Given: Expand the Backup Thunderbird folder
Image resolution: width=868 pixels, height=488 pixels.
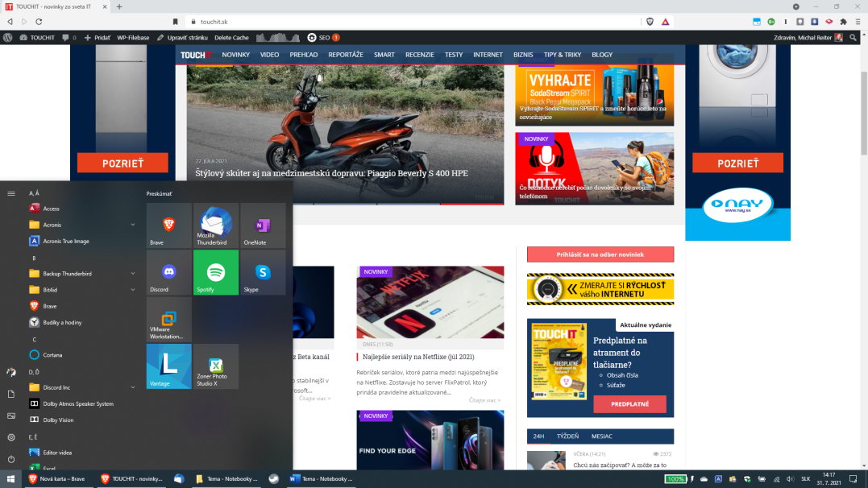Looking at the screenshot, I should (x=133, y=274).
